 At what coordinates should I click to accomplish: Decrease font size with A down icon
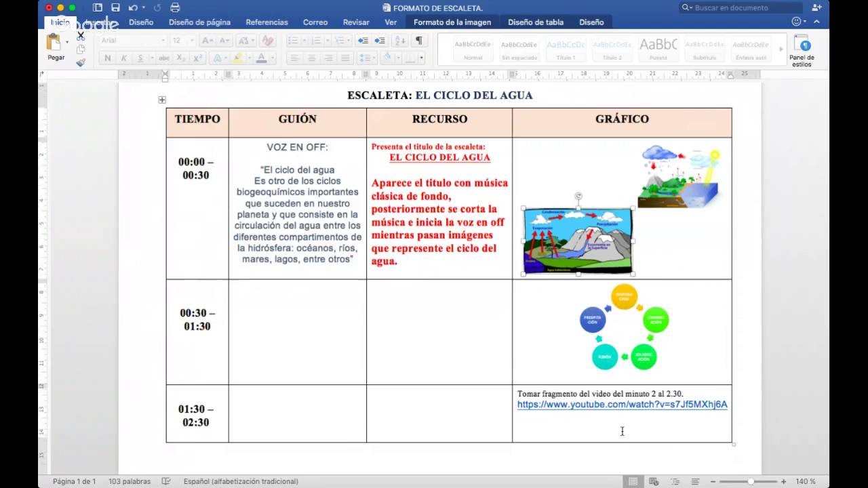pos(224,41)
